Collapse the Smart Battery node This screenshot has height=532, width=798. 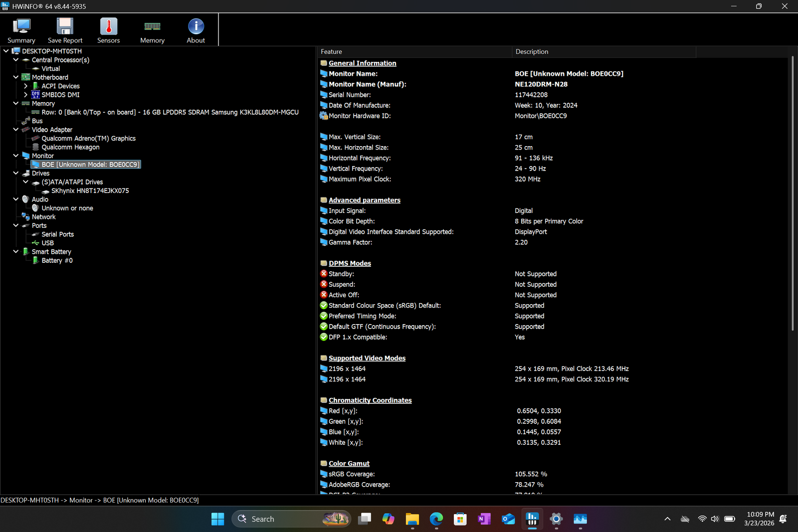tap(16, 252)
